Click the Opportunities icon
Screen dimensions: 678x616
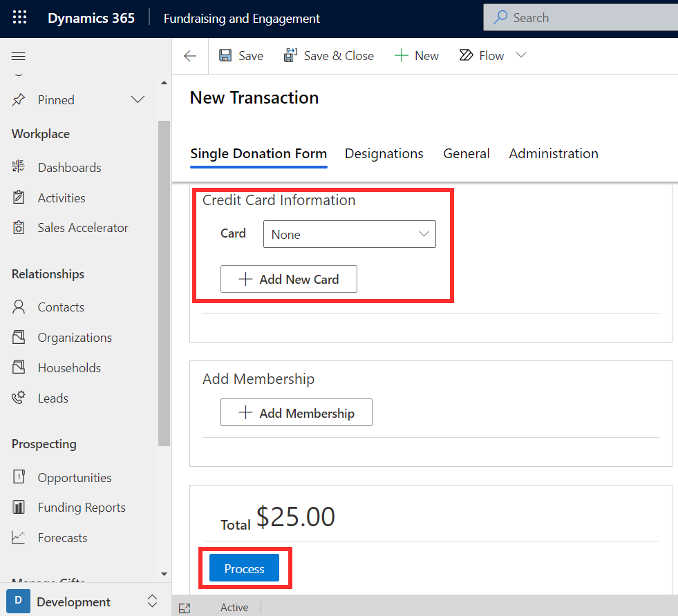(18, 477)
